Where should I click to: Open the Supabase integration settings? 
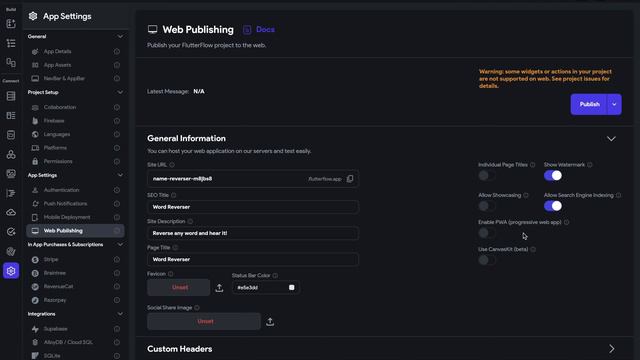(x=56, y=329)
